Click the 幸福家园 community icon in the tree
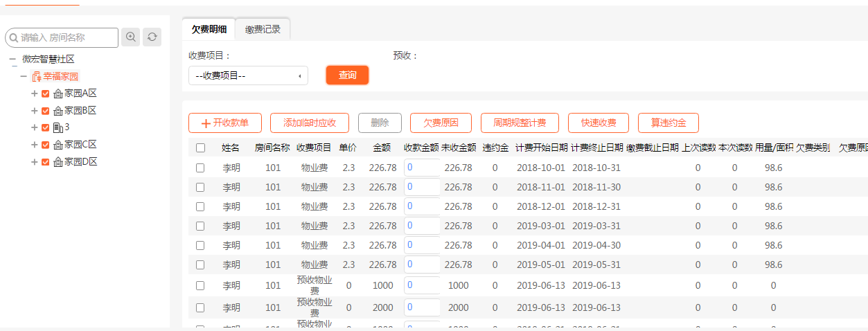Viewport: 868px width, 331px height. coord(37,77)
